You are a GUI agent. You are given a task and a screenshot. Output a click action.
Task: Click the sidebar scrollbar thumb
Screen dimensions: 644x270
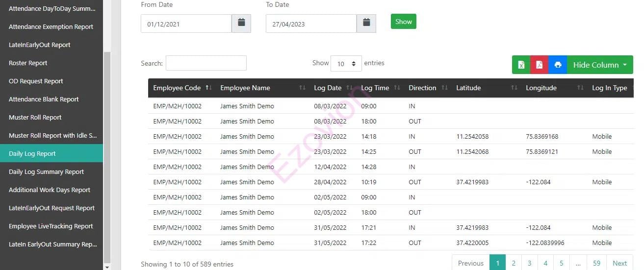pyautogui.click(x=107, y=157)
